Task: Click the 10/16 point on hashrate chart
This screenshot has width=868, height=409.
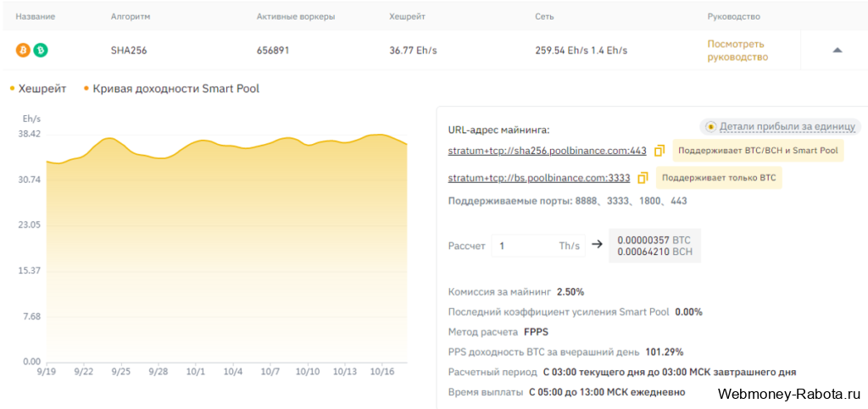Action: [x=381, y=135]
